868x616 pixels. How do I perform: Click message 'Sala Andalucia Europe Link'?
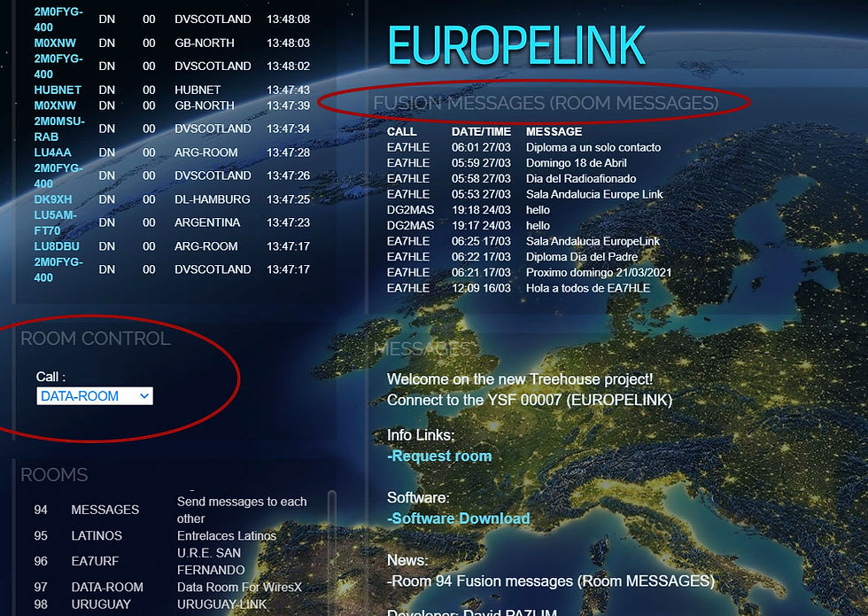594,194
